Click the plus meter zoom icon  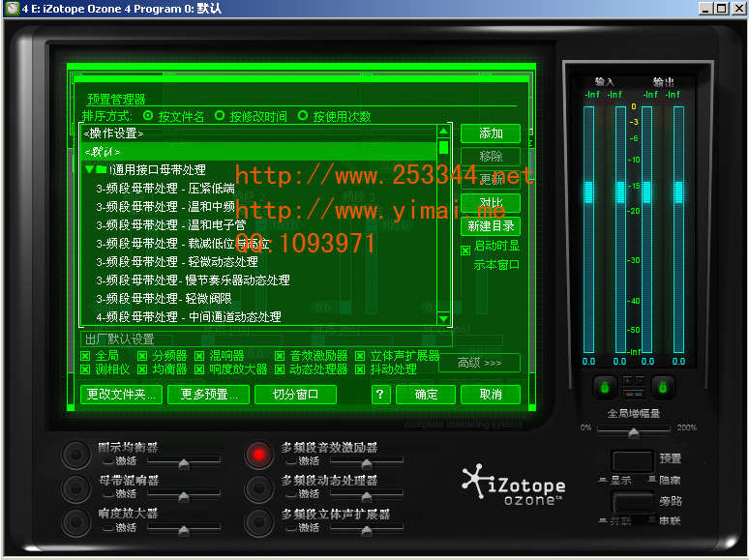pyautogui.click(x=627, y=380)
